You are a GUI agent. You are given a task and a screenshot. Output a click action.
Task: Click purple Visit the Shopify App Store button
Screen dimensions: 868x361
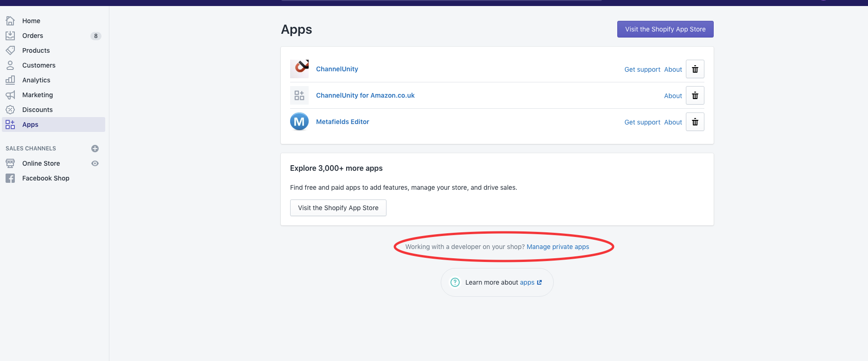coord(665,29)
